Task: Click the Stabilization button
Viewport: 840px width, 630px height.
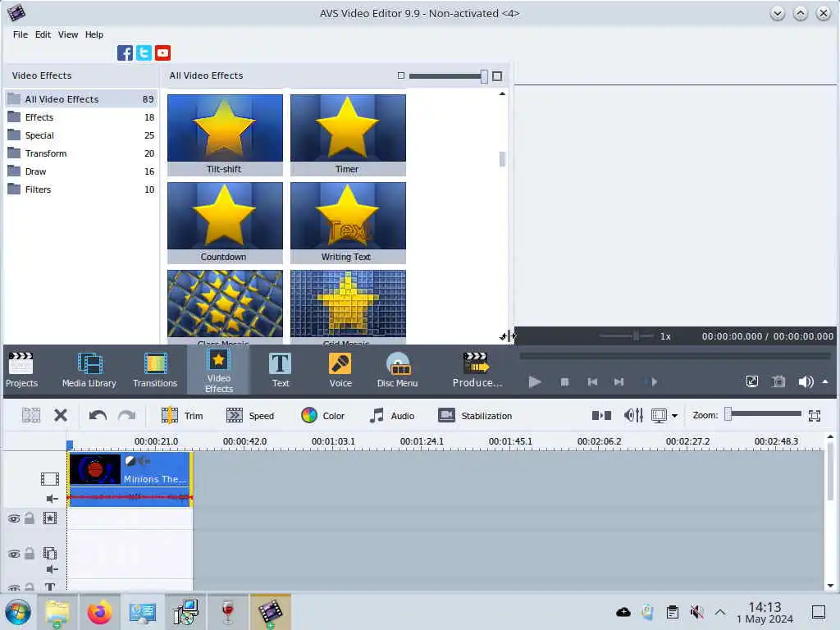Action: (x=475, y=415)
